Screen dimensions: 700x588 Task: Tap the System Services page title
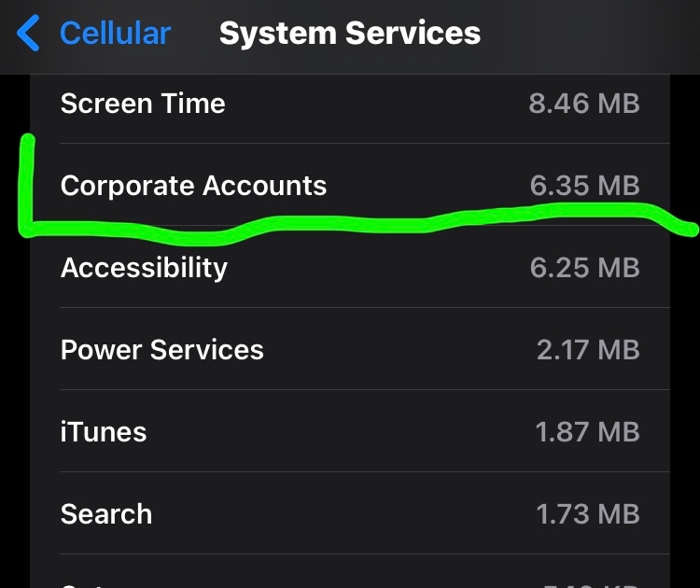[x=350, y=35]
